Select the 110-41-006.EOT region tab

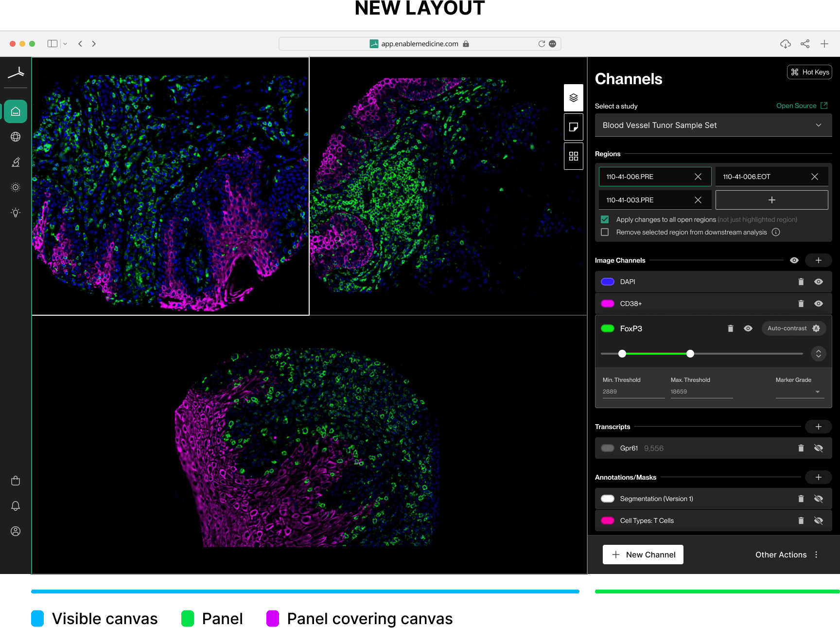pyautogui.click(x=771, y=177)
